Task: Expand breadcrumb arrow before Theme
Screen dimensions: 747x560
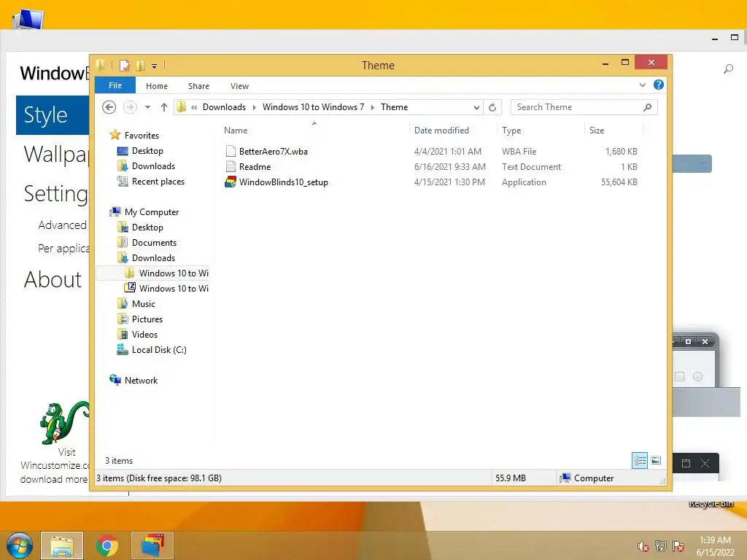Action: 372,107
